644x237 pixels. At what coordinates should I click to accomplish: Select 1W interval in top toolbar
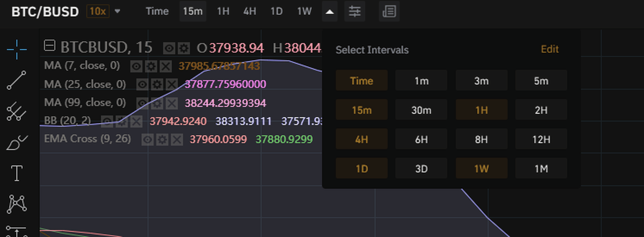[304, 11]
